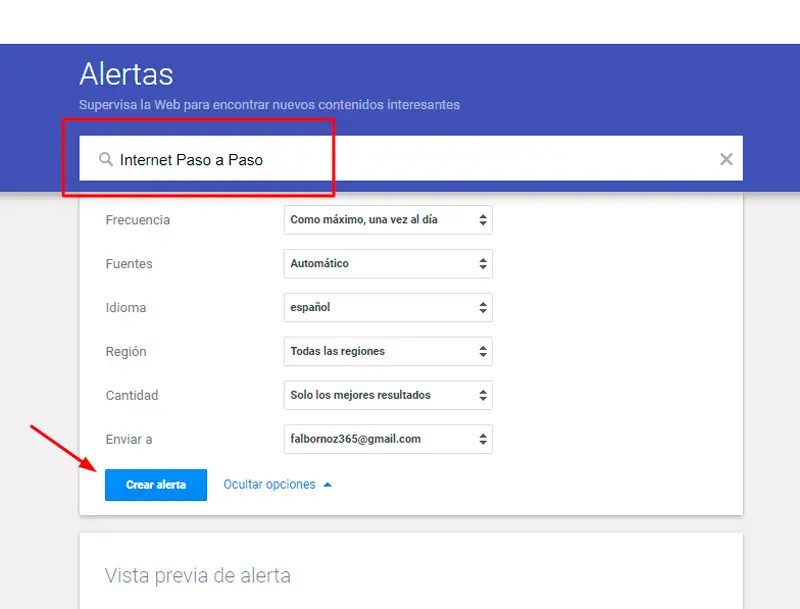Click the Ocultar opciones up arrow
The width and height of the screenshot is (800, 609).
click(328, 485)
